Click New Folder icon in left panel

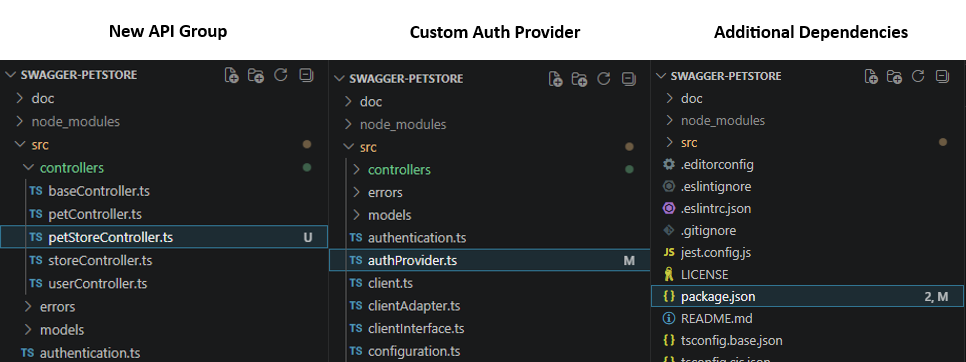coord(256,75)
